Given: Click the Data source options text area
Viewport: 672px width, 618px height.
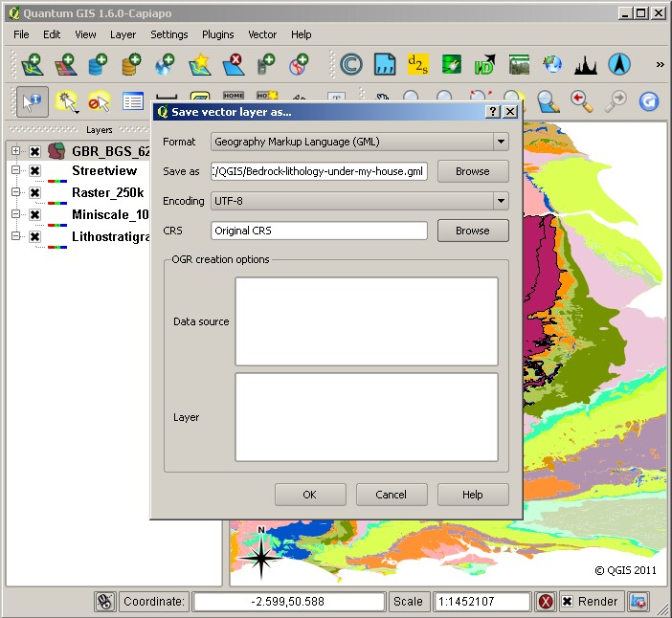Looking at the screenshot, I should point(367,321).
